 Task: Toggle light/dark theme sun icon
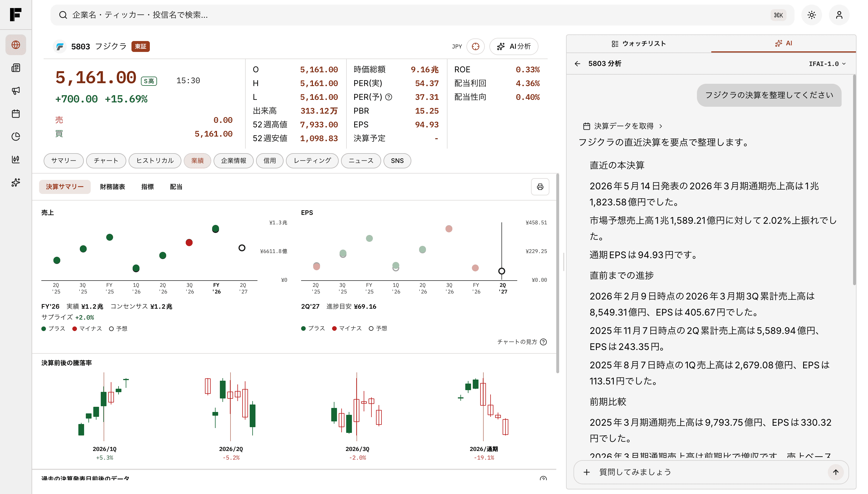coord(811,15)
